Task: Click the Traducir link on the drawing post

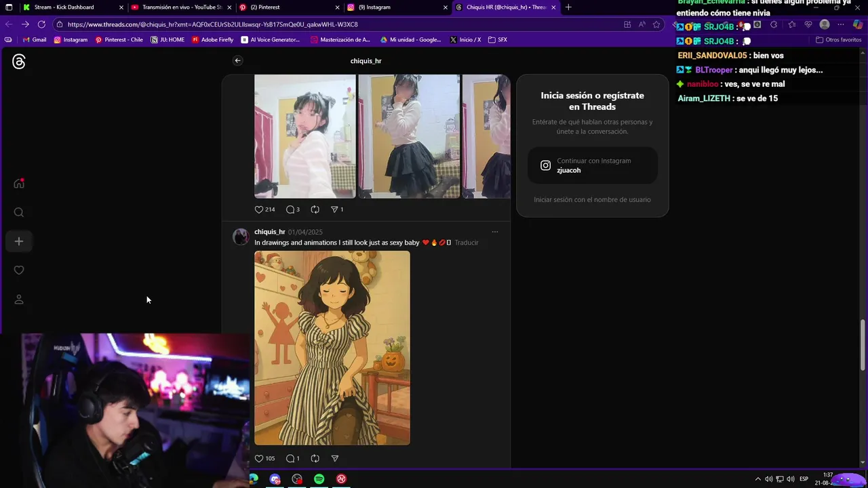Action: coord(467,243)
